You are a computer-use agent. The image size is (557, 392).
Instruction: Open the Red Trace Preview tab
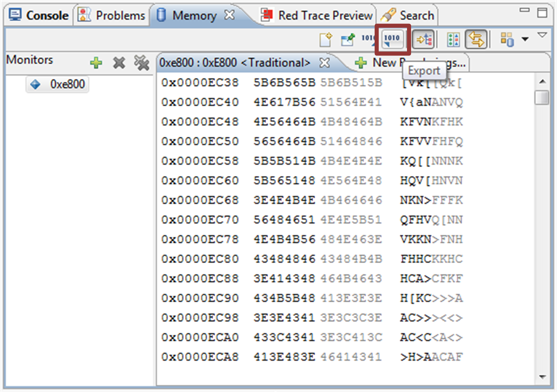[316, 15]
